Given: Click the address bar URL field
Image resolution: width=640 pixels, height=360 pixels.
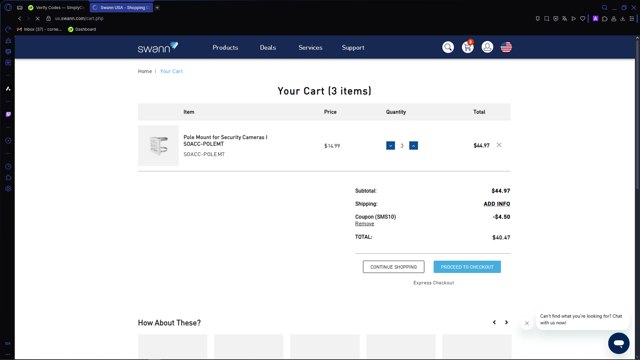Looking at the screenshot, I should pyautogui.click(x=79, y=18).
